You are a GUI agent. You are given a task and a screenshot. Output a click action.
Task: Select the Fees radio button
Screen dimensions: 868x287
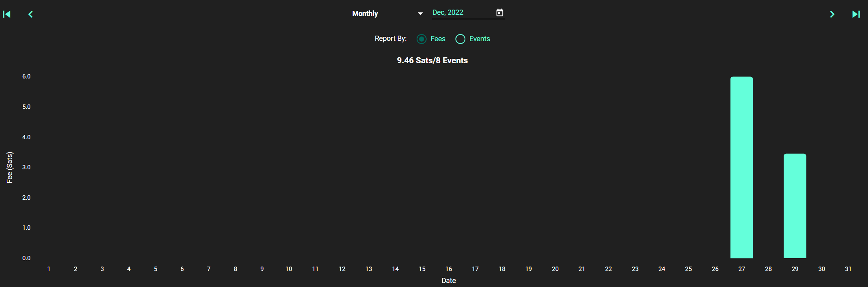[421, 39]
